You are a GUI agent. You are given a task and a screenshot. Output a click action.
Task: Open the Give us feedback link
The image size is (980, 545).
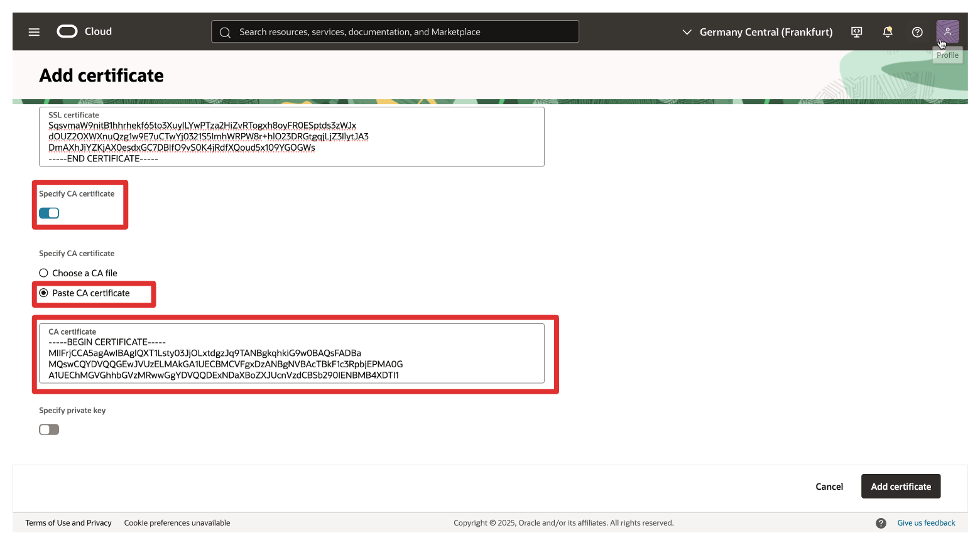(925, 523)
